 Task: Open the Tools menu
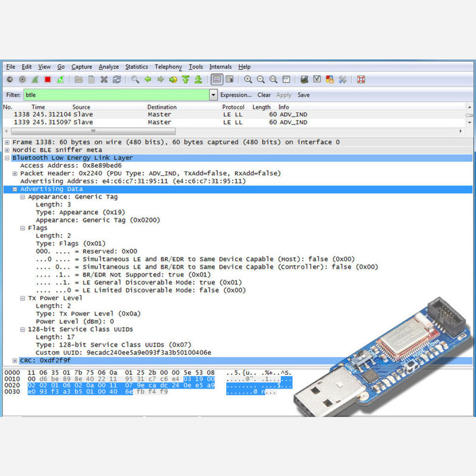(196, 67)
